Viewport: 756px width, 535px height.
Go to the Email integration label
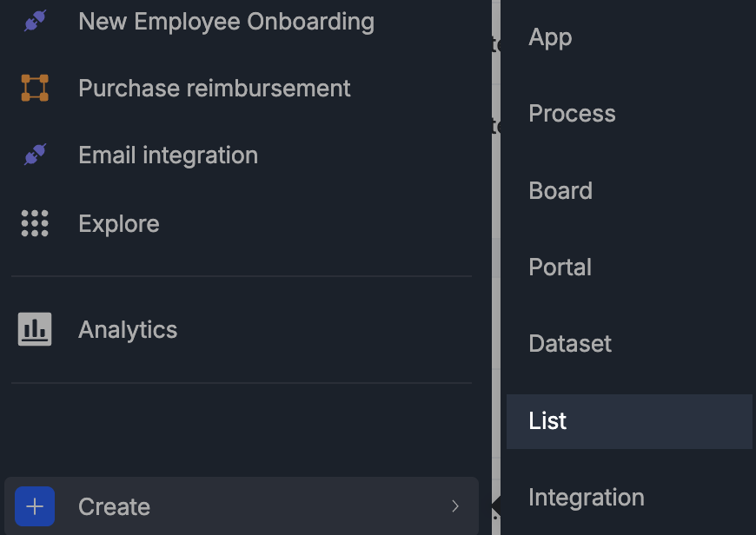168,155
